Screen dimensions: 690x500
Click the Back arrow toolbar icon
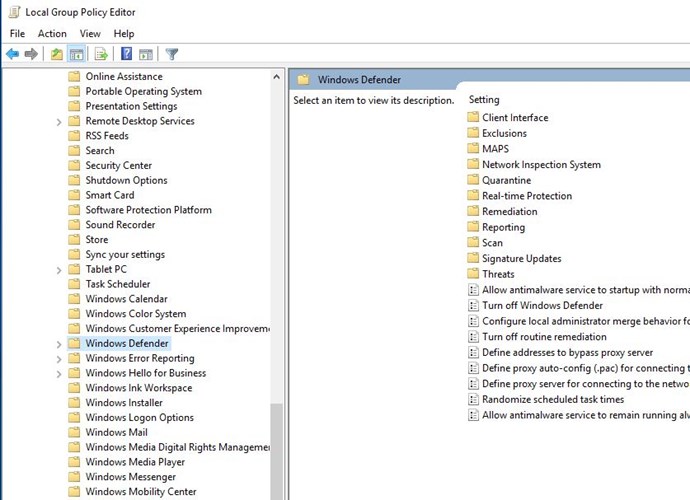(13, 54)
